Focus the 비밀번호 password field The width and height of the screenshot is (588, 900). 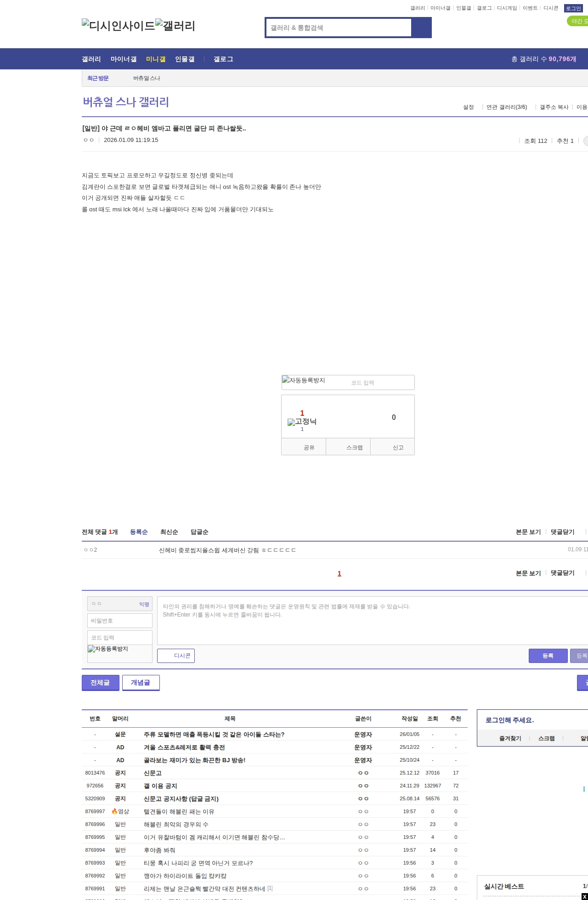pos(120,621)
